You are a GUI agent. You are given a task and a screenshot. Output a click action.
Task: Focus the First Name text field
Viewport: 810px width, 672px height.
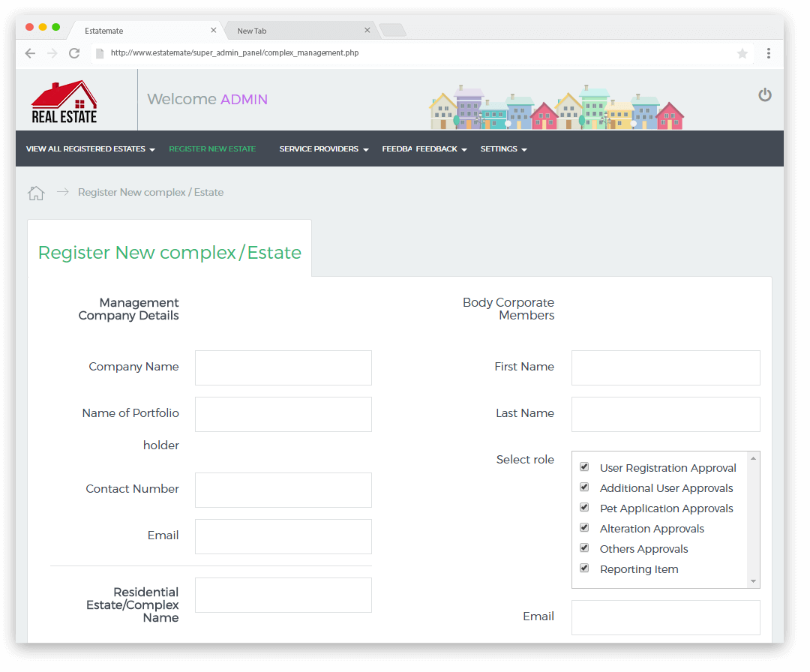pos(665,367)
